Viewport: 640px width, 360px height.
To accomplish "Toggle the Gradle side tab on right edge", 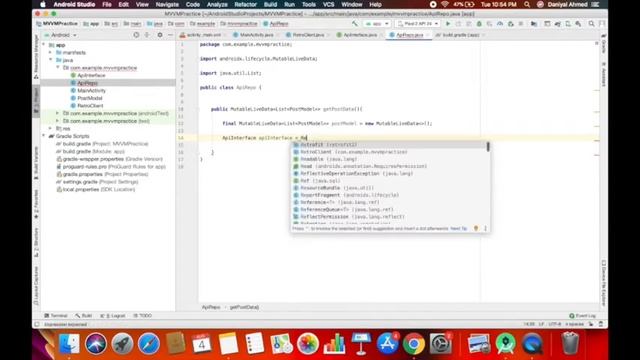I will tap(604, 44).
